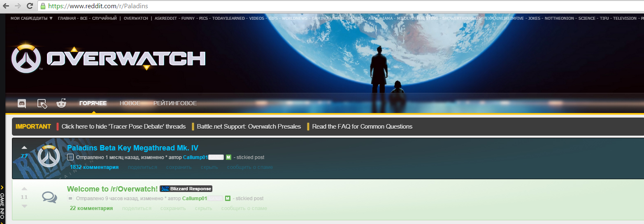
Task: Click the Overwatch thumbnail of the Paladins post
Action: point(49,157)
